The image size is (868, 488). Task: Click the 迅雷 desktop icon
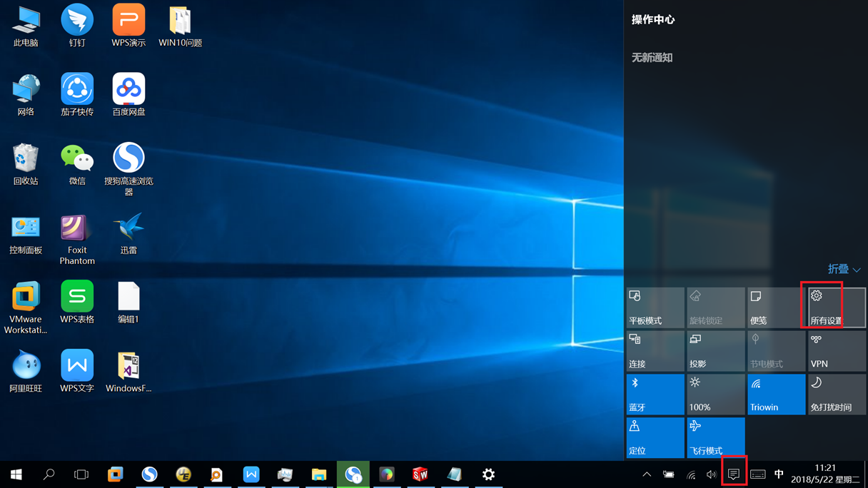point(128,234)
